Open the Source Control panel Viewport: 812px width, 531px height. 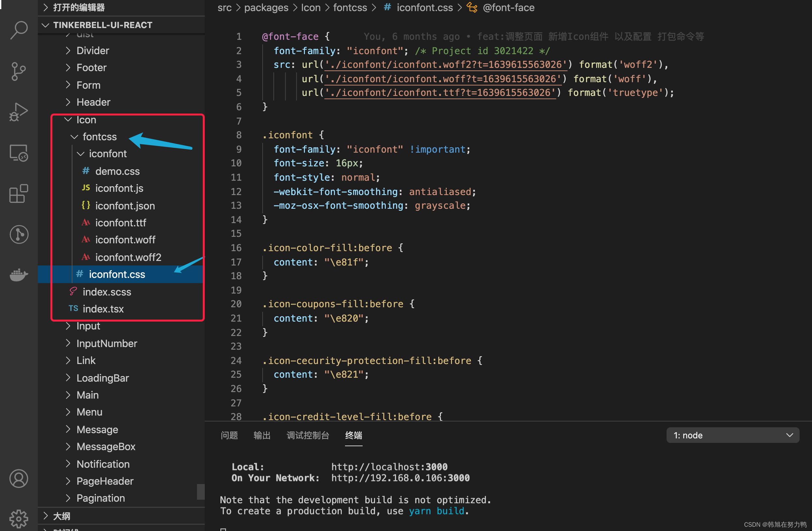pyautogui.click(x=19, y=71)
